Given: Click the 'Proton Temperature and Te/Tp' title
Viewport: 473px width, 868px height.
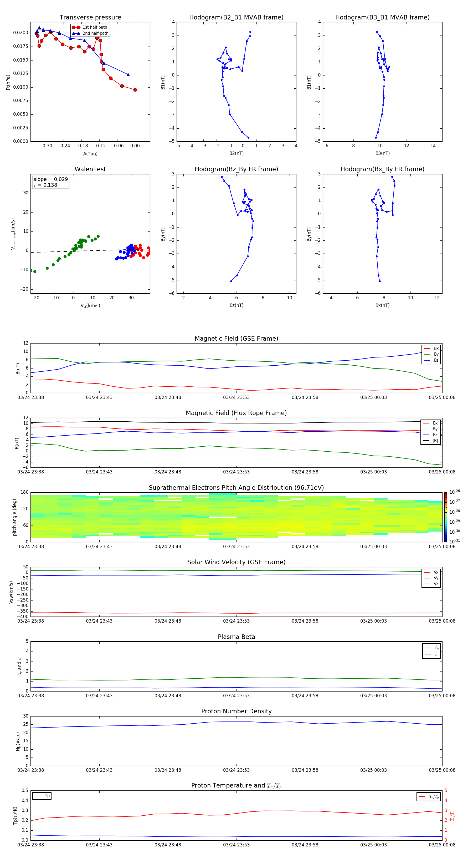Looking at the screenshot, I should tap(236, 786).
